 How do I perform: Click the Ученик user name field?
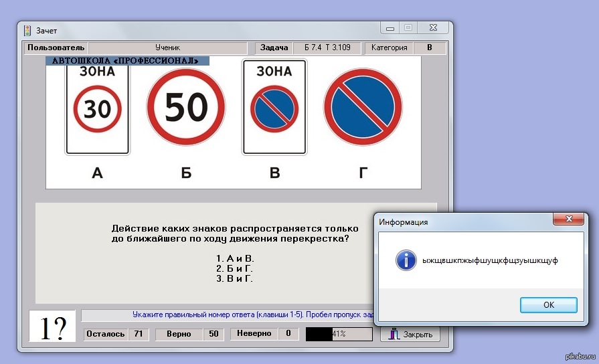[167, 48]
